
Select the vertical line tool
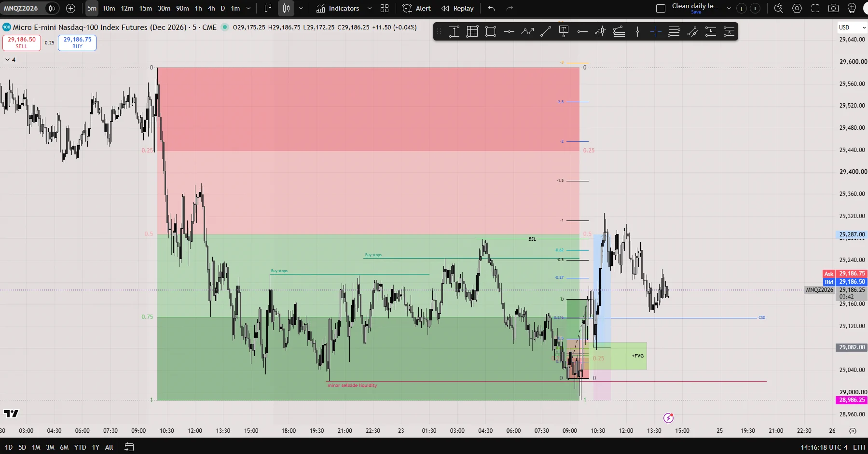click(x=637, y=32)
